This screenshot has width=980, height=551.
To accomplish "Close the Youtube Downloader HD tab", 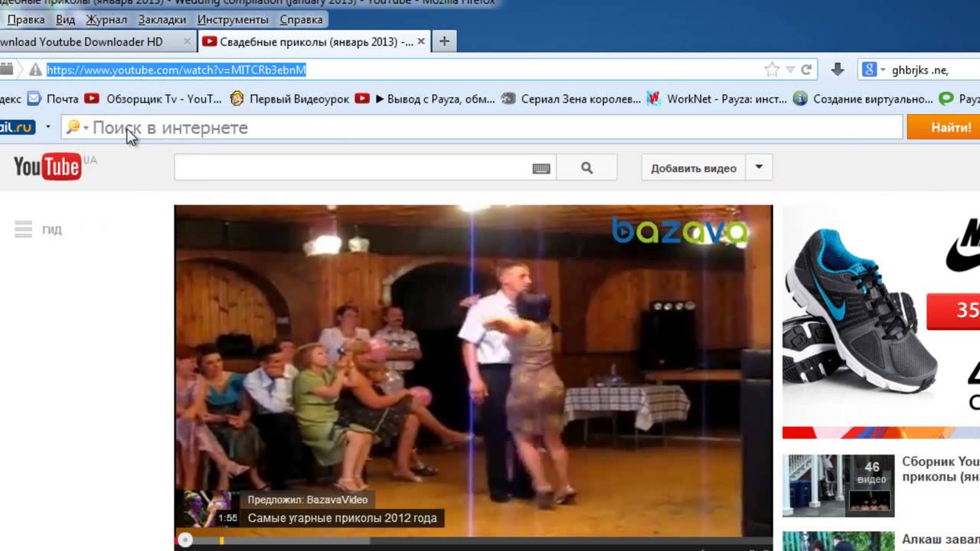I will [x=188, y=42].
